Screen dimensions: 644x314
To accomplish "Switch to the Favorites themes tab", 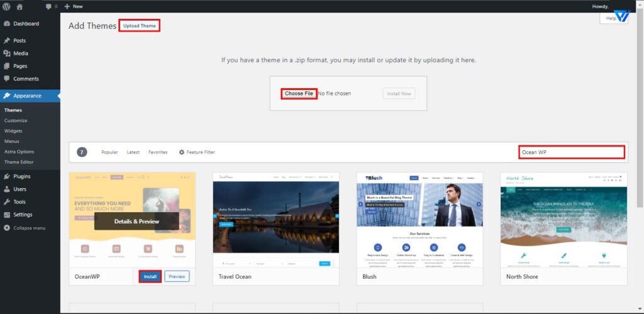I will (158, 152).
